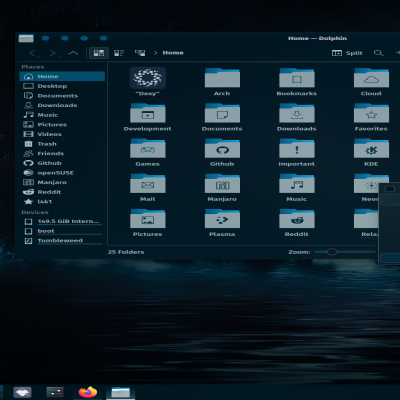400x400 pixels.
Task: Select the KDE folder icon
Action: point(371,148)
